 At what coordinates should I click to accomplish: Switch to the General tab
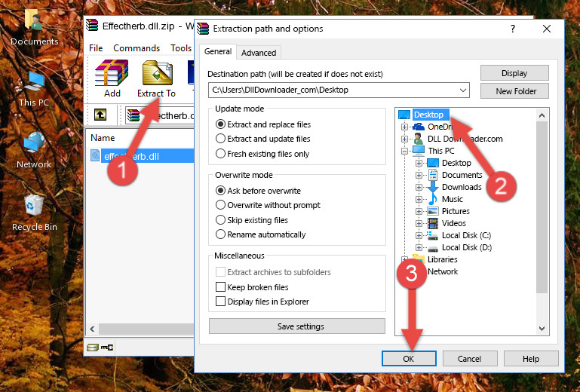[x=218, y=51]
